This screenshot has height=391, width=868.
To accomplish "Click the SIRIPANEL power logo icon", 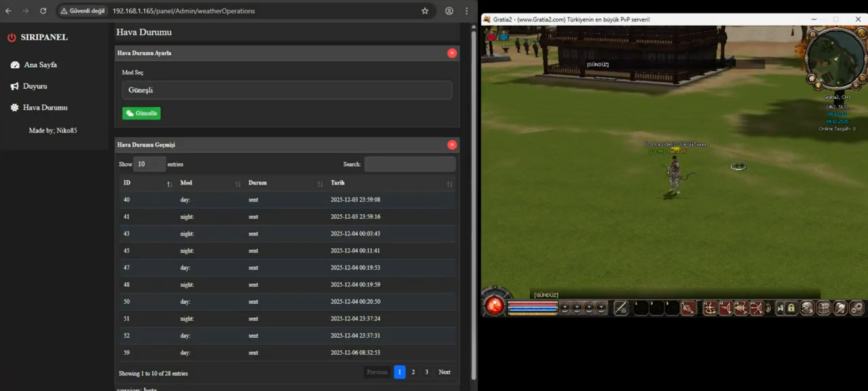I will tap(12, 38).
